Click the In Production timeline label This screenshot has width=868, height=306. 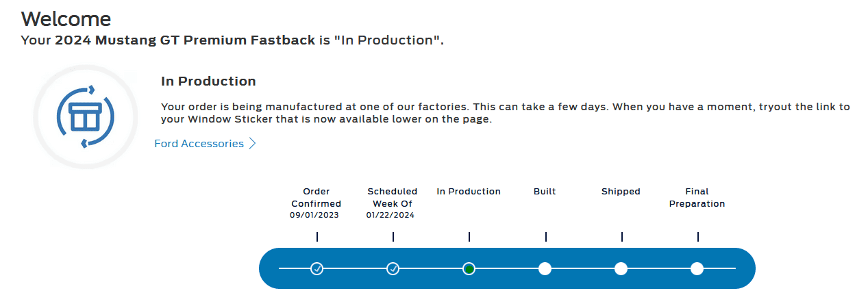[469, 192]
